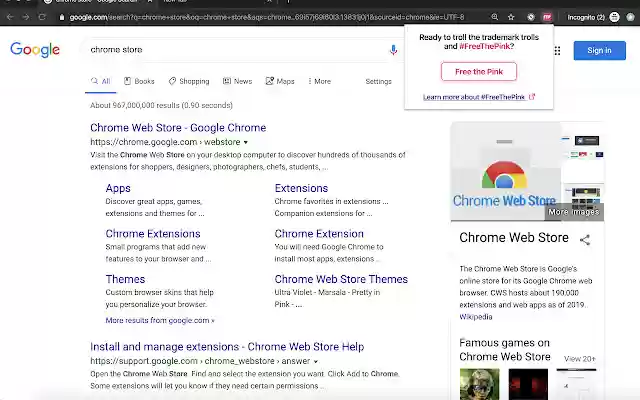640x400 pixels.
Task: Click More images on the knowledge panel
Action: click(x=573, y=212)
